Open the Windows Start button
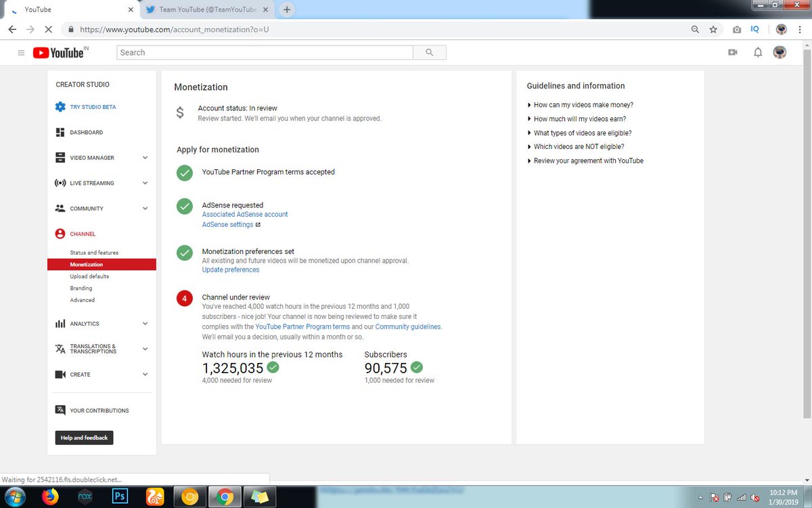The height and width of the screenshot is (508, 812). point(14,496)
